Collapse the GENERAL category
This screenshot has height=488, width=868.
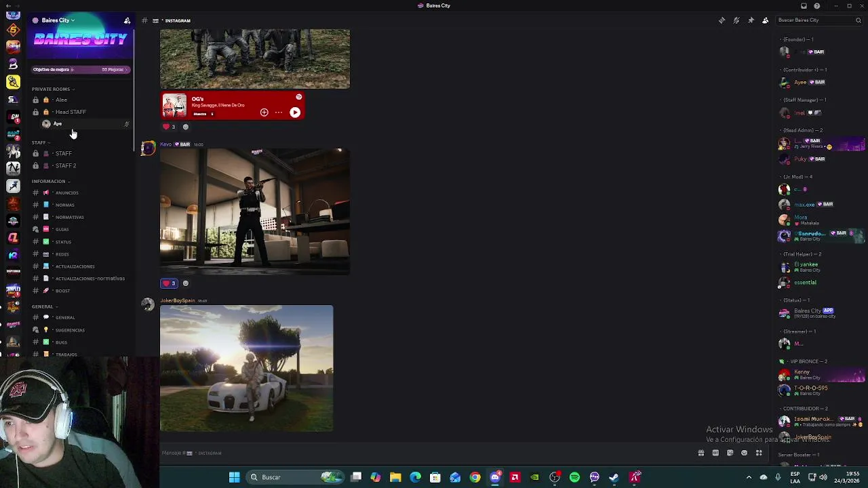tap(44, 306)
